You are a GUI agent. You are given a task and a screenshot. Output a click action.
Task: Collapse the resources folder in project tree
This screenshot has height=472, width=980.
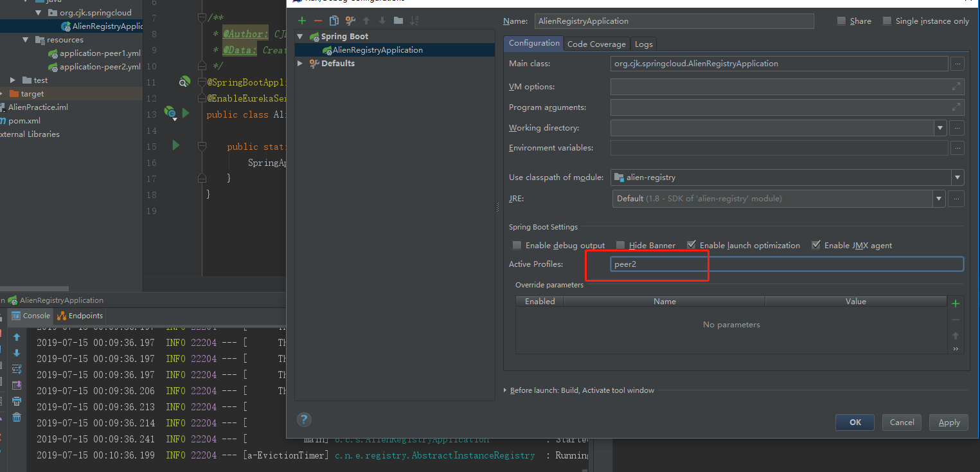coord(26,40)
